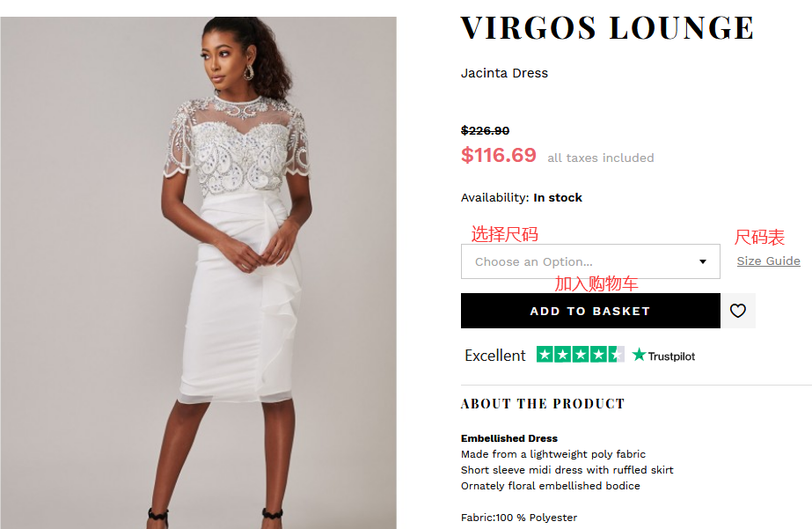Image resolution: width=812 pixels, height=529 pixels.
Task: Click the Trustpilot logo star
Action: coord(639,355)
